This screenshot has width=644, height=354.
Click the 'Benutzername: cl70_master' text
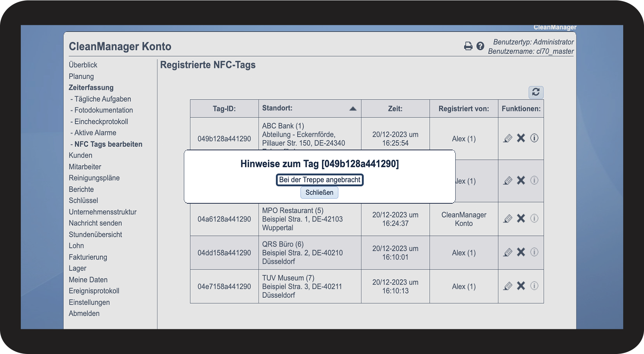tap(531, 51)
